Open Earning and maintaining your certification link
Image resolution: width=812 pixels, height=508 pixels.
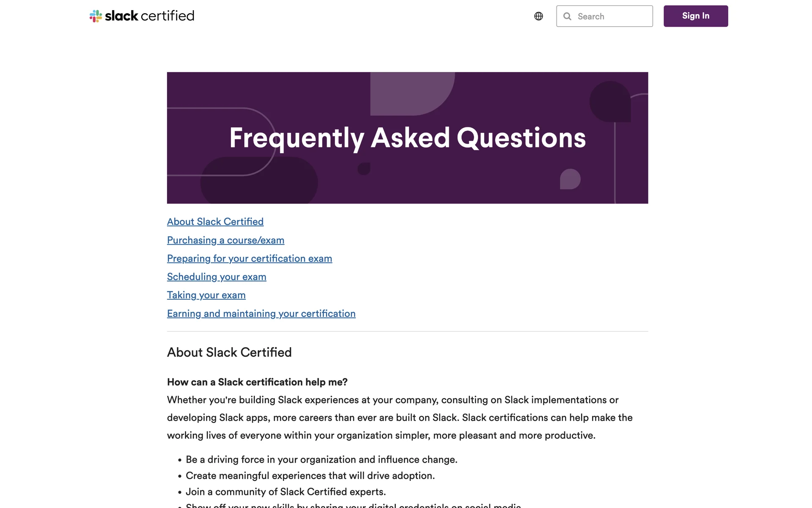tap(261, 314)
